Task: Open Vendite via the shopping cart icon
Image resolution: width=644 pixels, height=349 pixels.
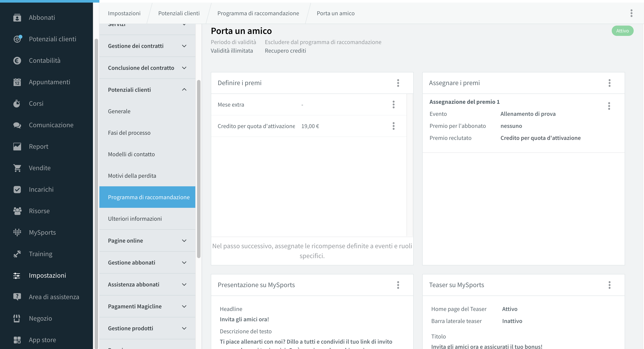Action: (17, 168)
